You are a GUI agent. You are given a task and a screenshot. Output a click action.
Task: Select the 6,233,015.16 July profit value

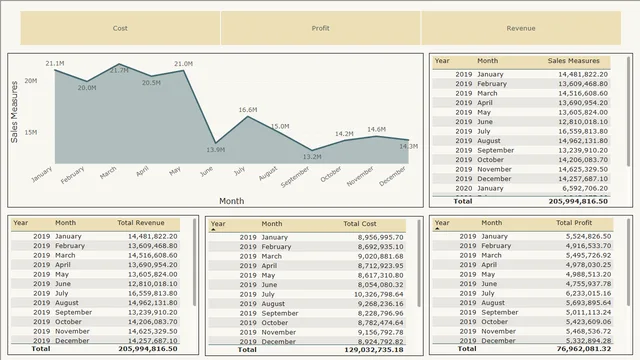tap(588, 293)
